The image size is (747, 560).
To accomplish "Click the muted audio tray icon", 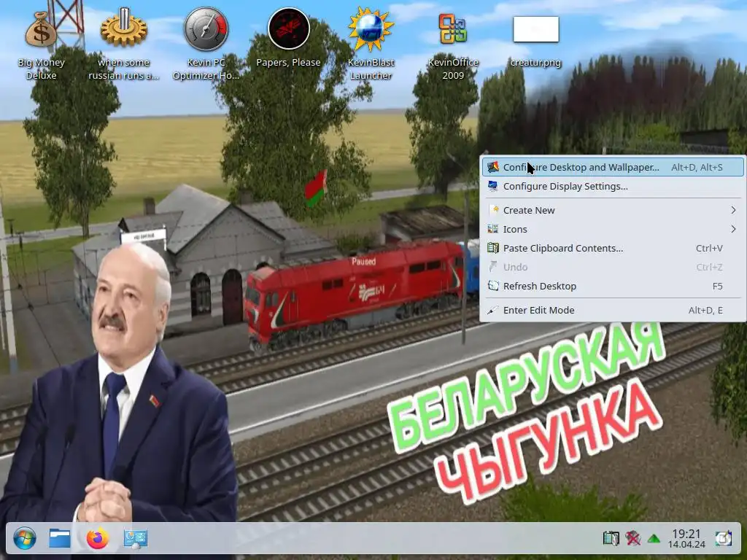I will pyautogui.click(x=632, y=539).
